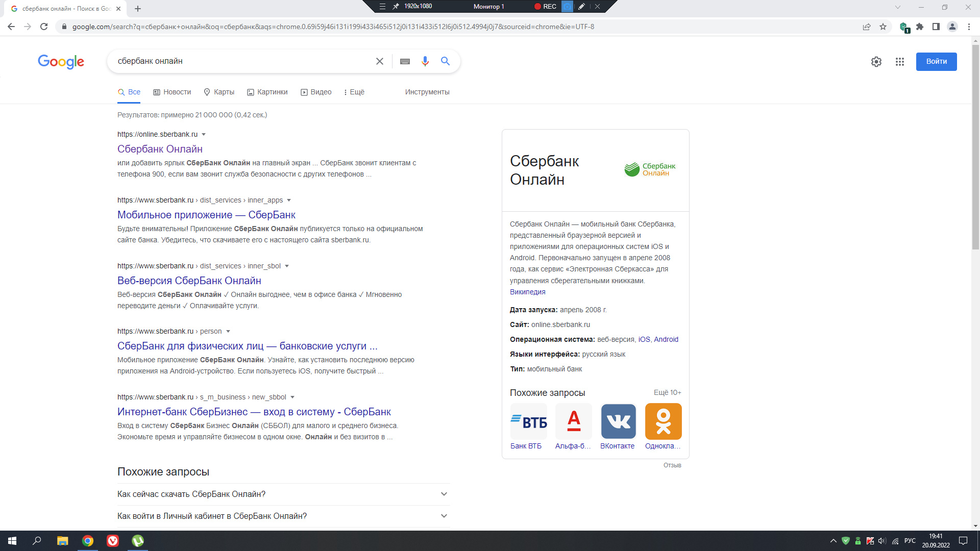Viewport: 980px width, 551px height.
Task: Switch to the Новости tab
Action: 172,92
